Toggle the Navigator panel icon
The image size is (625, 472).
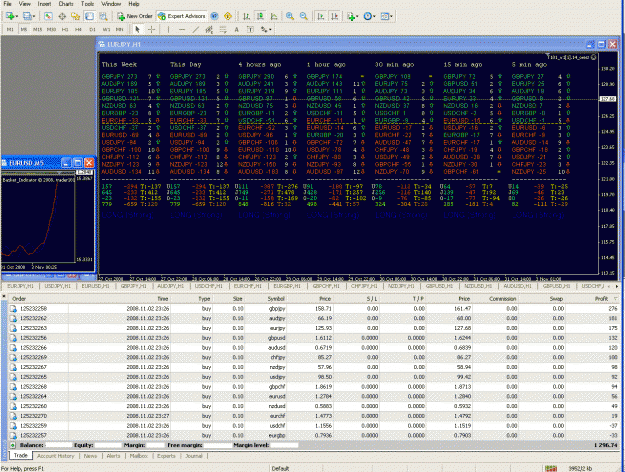[x=75, y=16]
